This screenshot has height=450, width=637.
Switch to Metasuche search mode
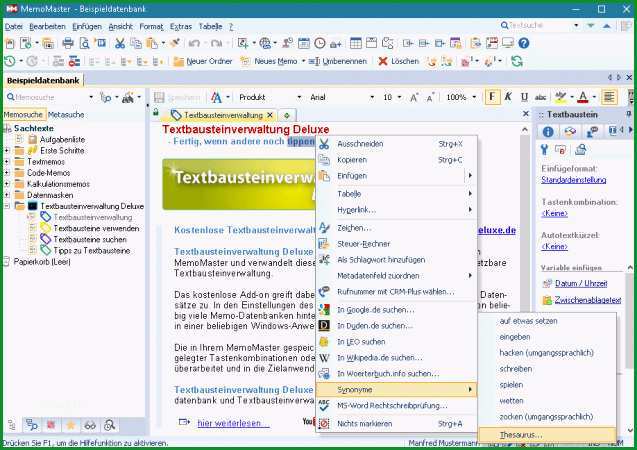(x=66, y=115)
